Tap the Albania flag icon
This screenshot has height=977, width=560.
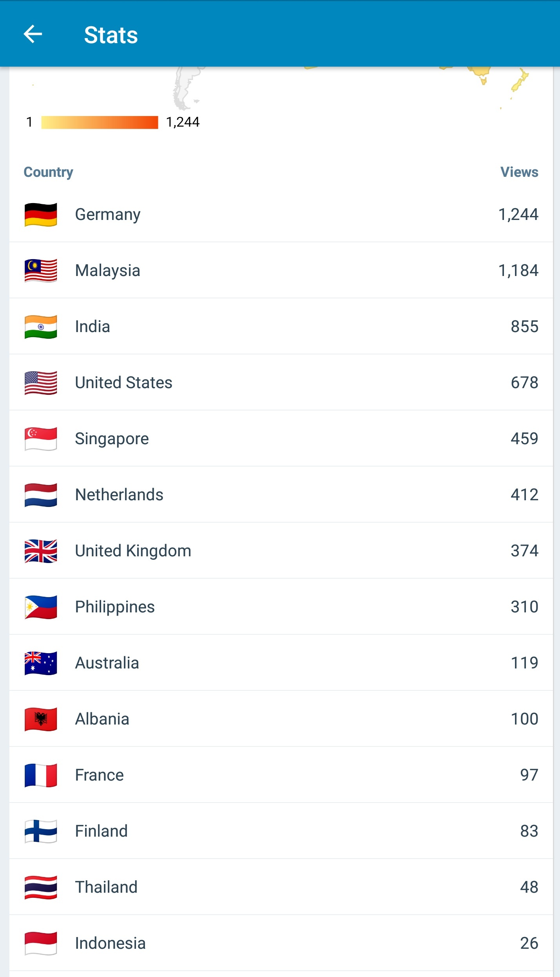41,719
